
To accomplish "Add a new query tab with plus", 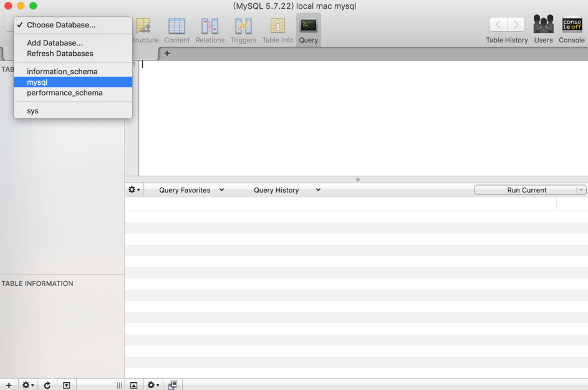I will tap(167, 54).
